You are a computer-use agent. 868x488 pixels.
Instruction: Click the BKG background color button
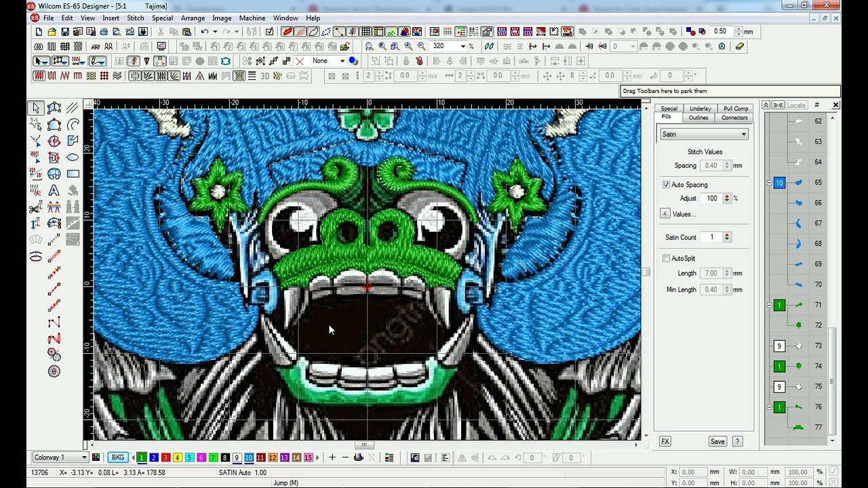click(x=119, y=457)
